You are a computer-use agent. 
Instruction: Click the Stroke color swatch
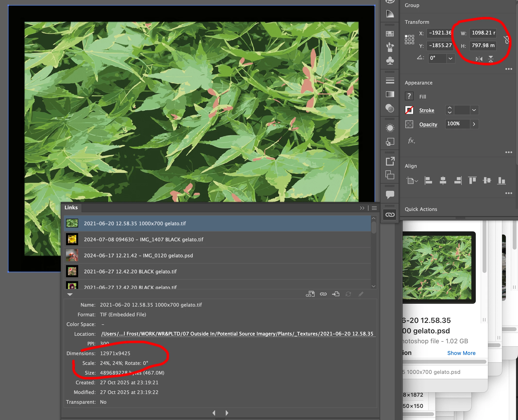[x=409, y=110]
